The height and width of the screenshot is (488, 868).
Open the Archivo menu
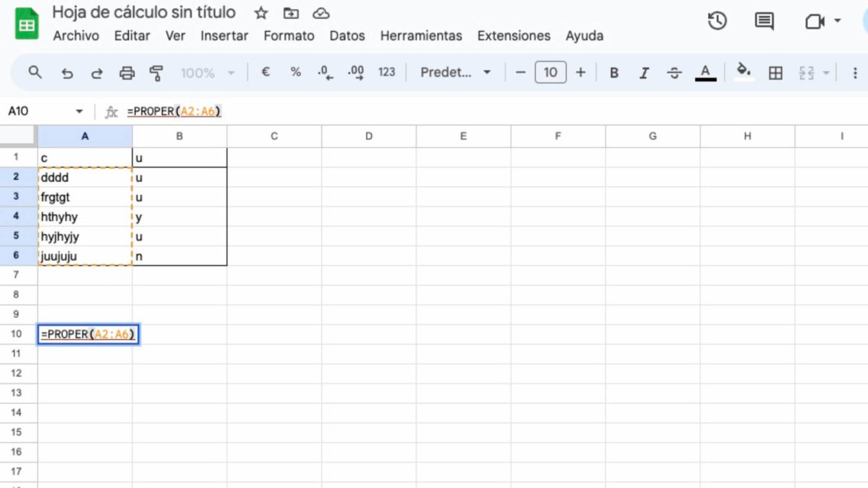point(76,35)
